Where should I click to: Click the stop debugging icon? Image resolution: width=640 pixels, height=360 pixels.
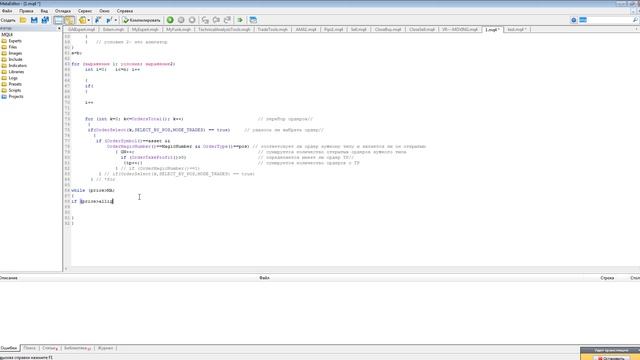pos(192,20)
